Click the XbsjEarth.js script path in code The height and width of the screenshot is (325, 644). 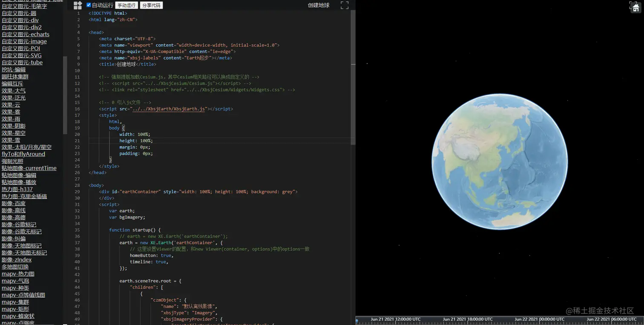169,109
